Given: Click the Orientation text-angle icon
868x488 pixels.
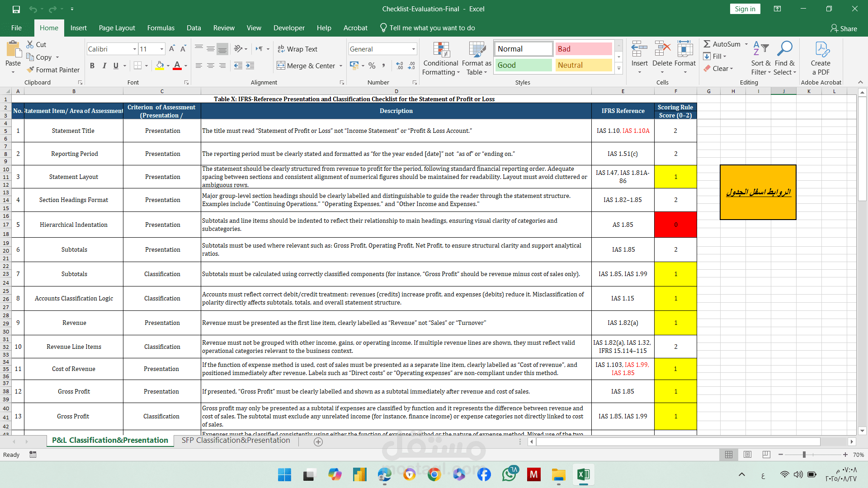Looking at the screenshot, I should pyautogui.click(x=238, y=49).
